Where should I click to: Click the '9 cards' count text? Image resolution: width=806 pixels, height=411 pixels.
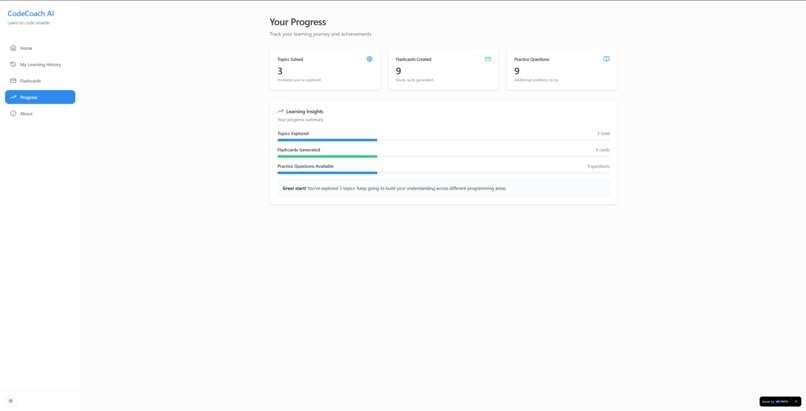602,150
